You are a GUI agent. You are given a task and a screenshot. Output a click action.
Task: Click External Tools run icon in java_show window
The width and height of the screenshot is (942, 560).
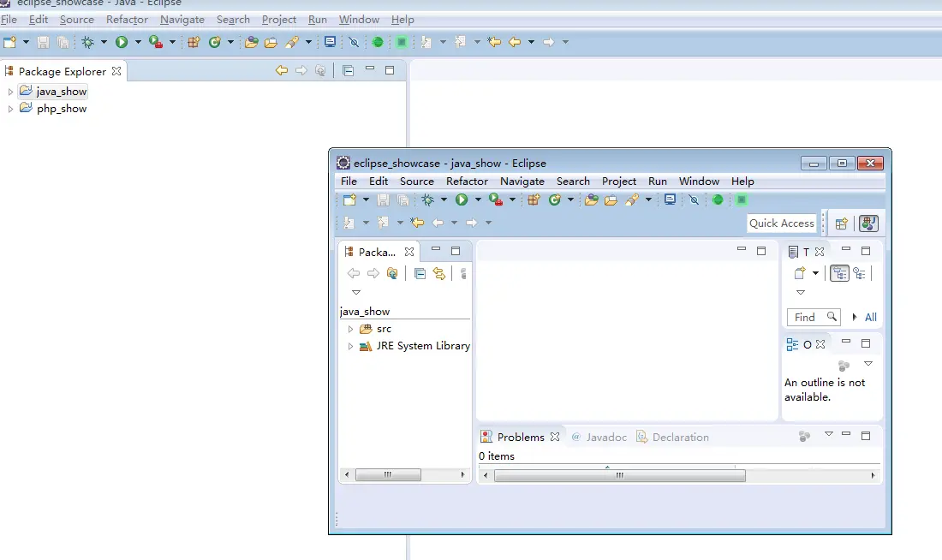(496, 200)
